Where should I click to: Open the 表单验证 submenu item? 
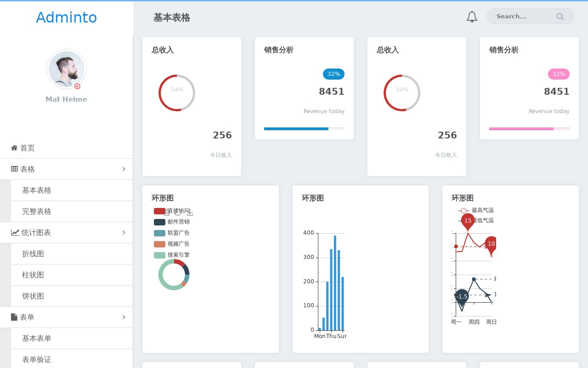pyautogui.click(x=72, y=359)
